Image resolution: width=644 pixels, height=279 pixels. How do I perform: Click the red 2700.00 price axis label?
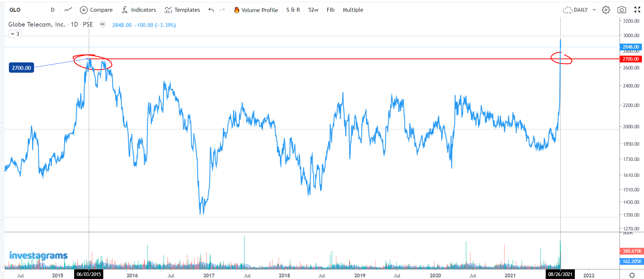point(631,59)
